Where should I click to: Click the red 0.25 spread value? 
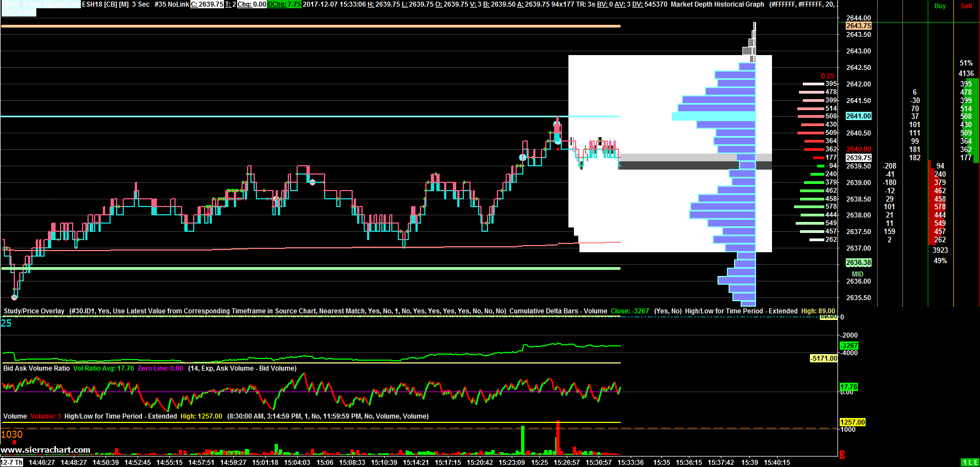click(828, 76)
